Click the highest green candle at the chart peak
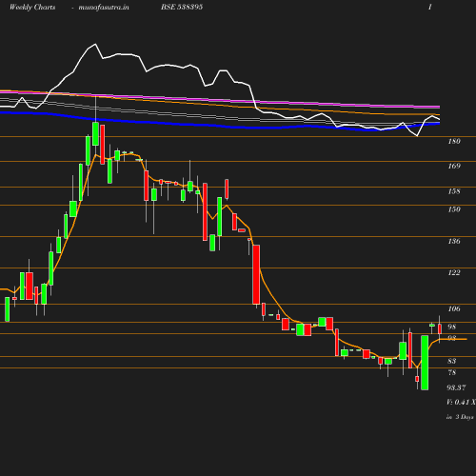This screenshot has width=476, height=476. click(x=95, y=133)
